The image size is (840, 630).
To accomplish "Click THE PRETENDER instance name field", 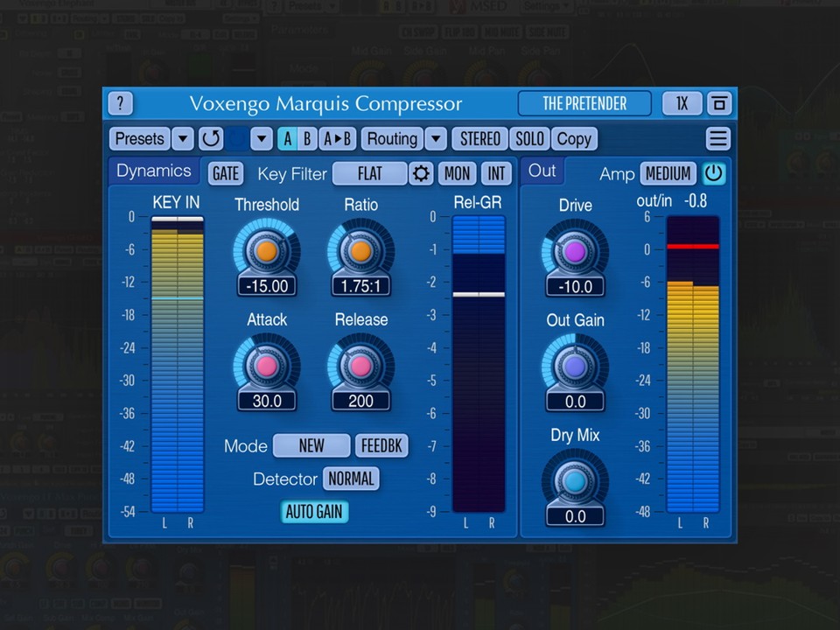I will [x=584, y=103].
